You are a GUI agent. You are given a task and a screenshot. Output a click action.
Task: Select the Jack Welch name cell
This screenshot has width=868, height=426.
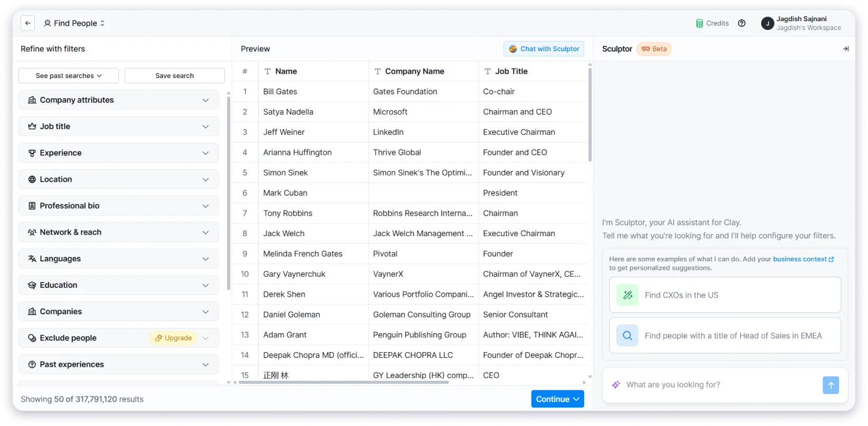313,234
